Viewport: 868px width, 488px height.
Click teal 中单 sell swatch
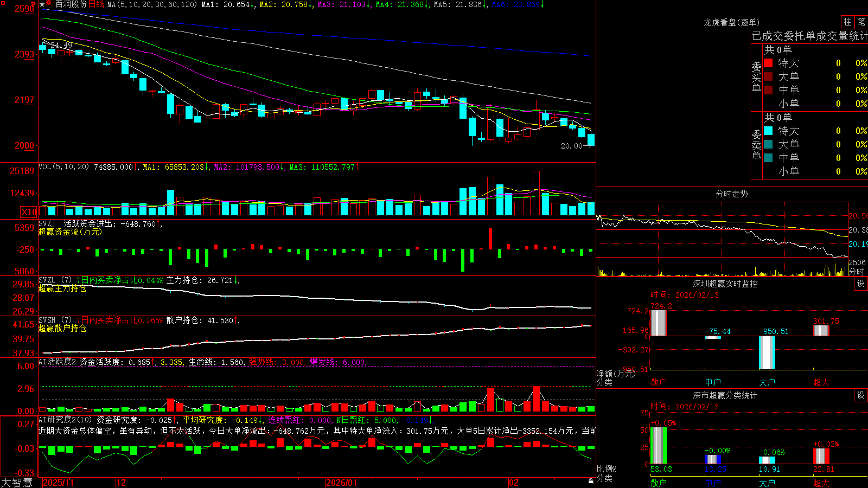coord(768,158)
